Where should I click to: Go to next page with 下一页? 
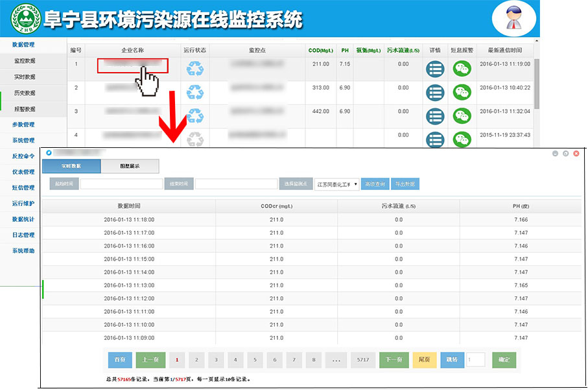point(394,359)
